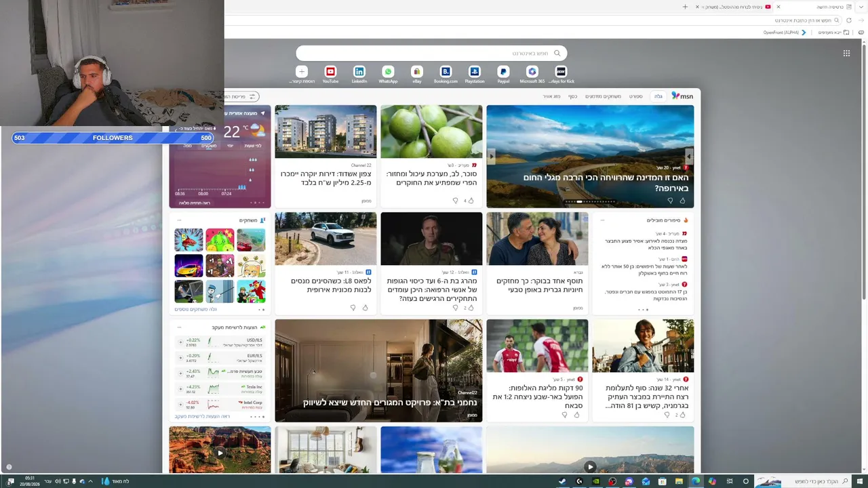Read the Nahmani Tel Aviv project article
Screen dimensions: 868x488
coord(390,403)
